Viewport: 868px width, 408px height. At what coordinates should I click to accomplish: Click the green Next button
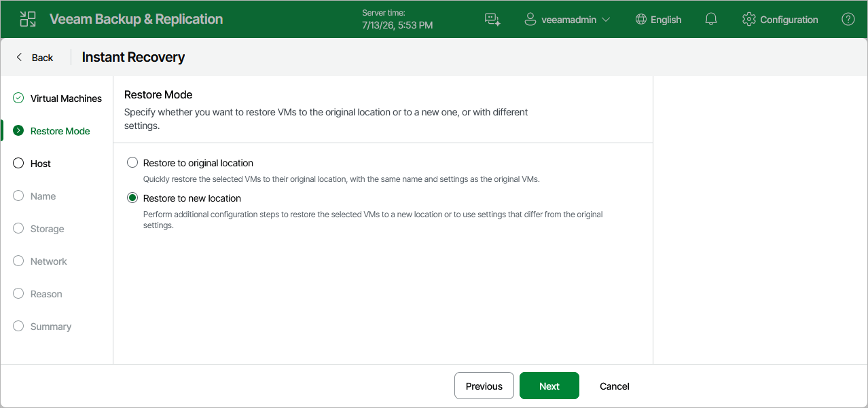coord(549,386)
